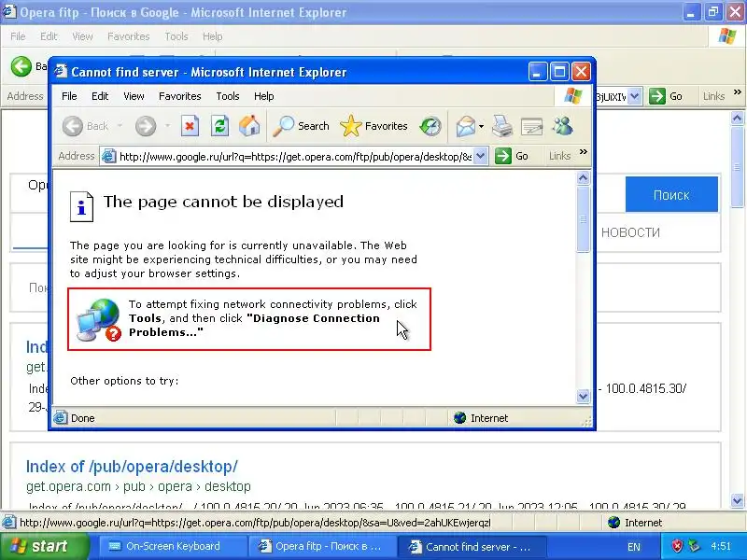Image resolution: width=747 pixels, height=560 pixels.
Task: Click network diagnose globe computer icon
Action: 99,319
